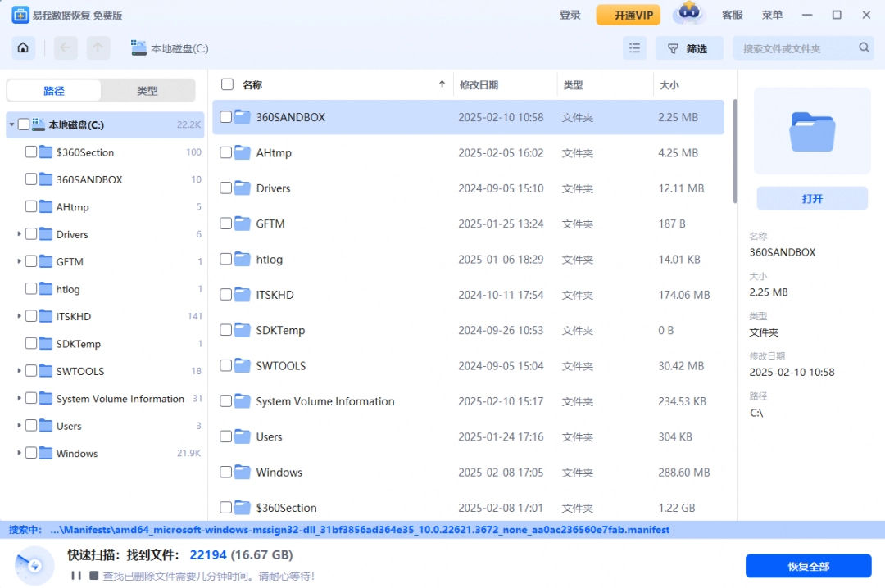
Task: Click the home icon to return to start screen
Action: (22, 47)
